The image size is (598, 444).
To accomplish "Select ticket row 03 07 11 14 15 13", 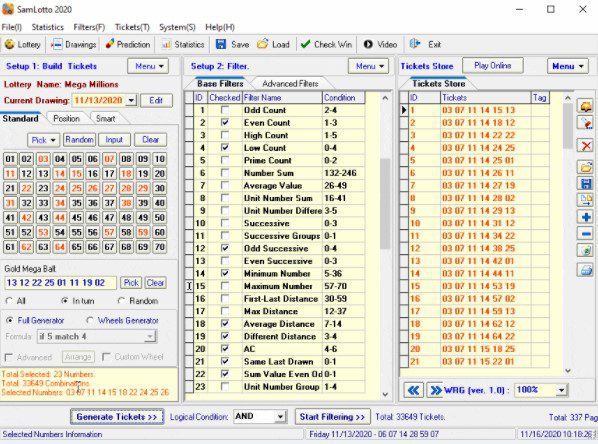I will pos(480,110).
